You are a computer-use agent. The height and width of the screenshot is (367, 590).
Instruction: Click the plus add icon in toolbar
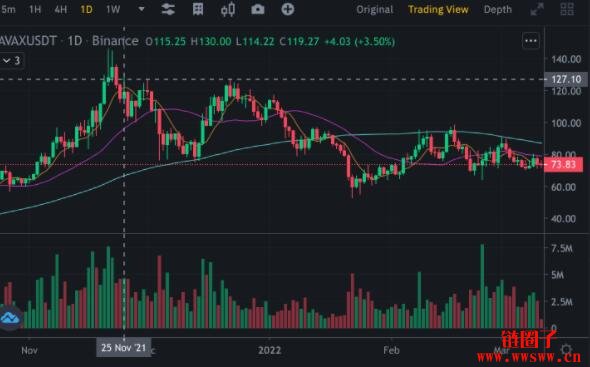pyautogui.click(x=287, y=9)
